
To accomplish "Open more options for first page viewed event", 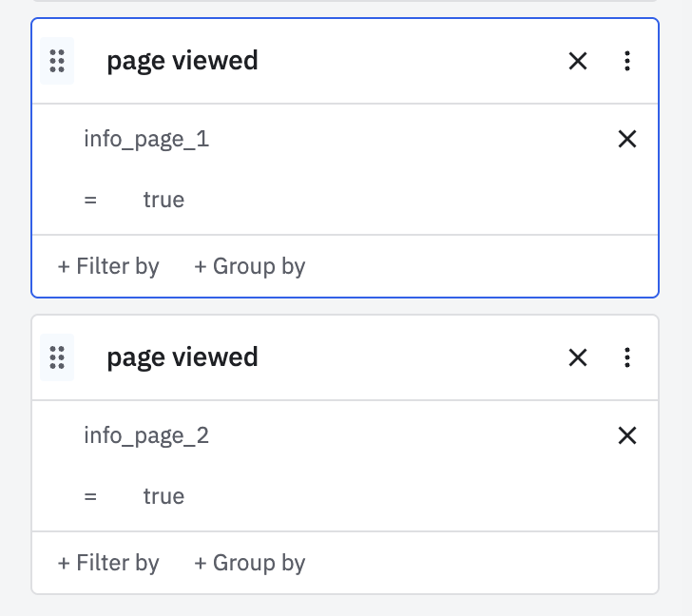I will [x=627, y=61].
